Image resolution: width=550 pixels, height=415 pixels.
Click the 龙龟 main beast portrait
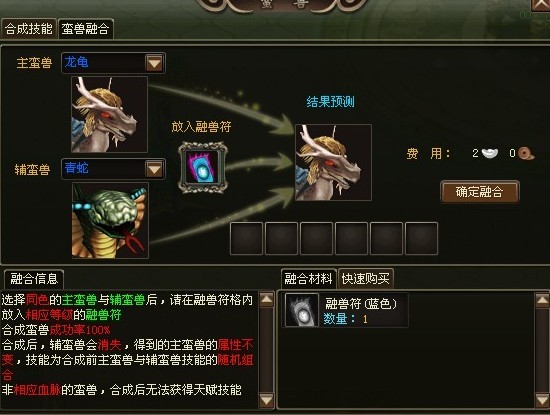(x=109, y=114)
